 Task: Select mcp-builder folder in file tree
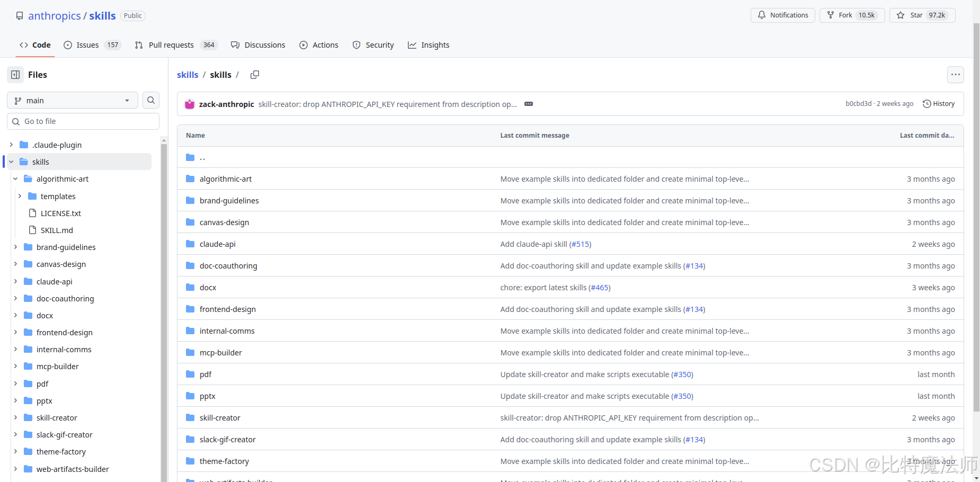pos(58,366)
